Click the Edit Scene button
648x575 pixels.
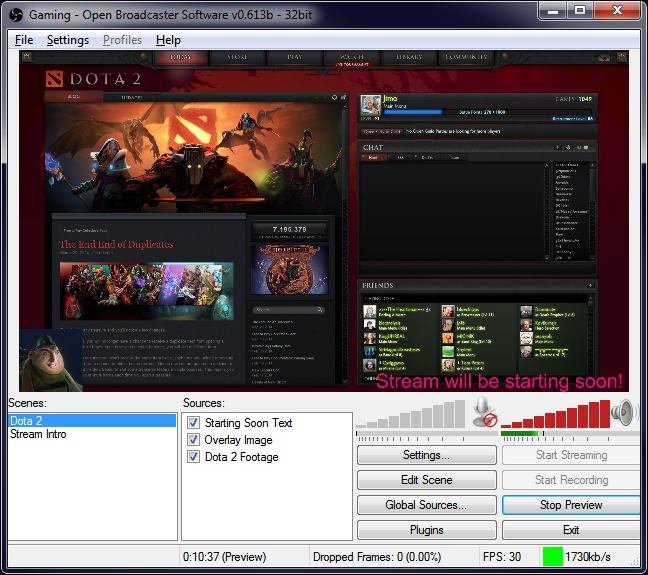tap(426, 480)
